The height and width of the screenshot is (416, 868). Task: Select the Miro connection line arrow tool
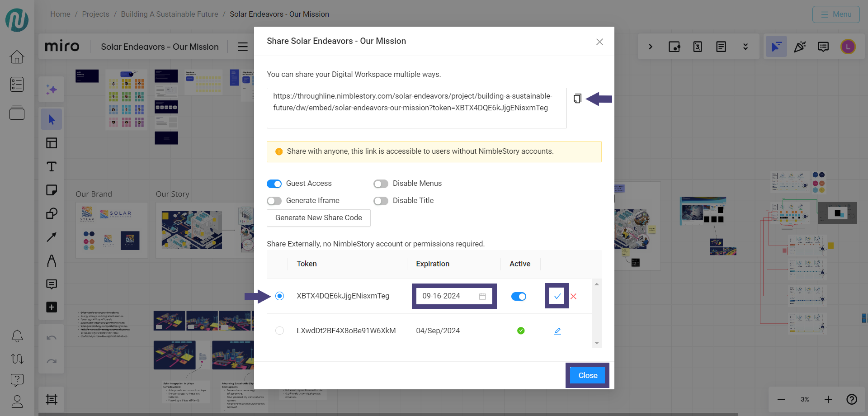pos(52,237)
